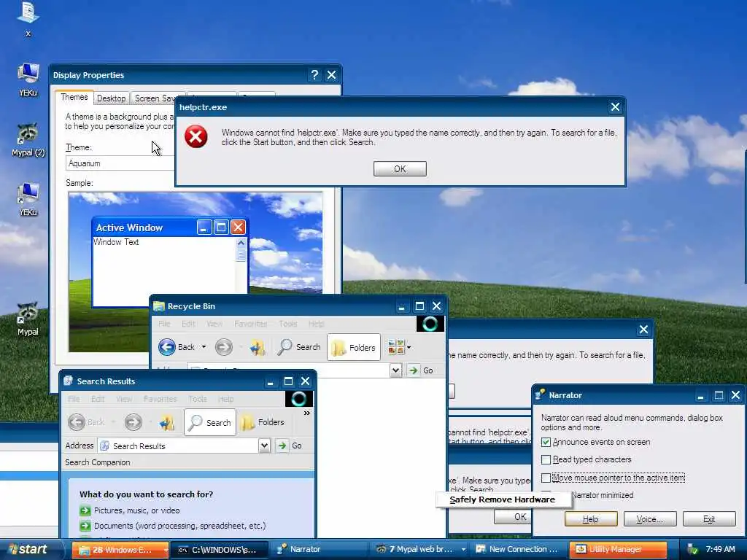Click green arrow beside Documents option
This screenshot has width=747, height=560.
point(85,526)
